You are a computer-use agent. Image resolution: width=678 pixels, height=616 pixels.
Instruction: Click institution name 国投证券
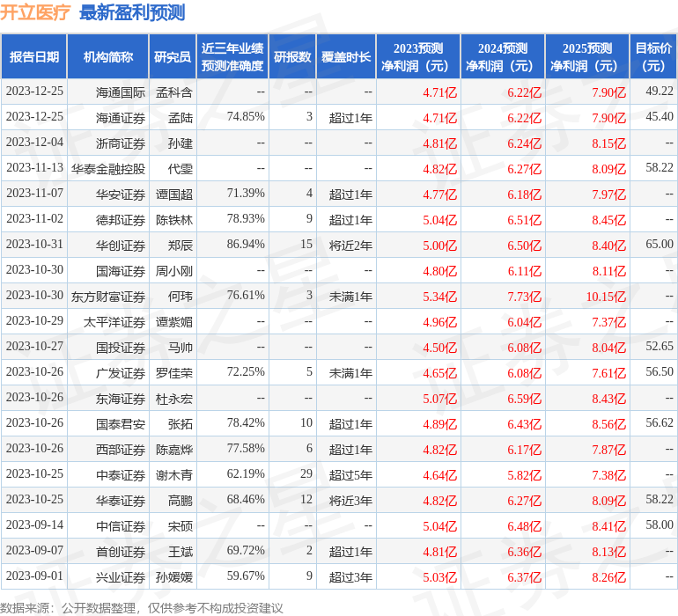(121, 347)
